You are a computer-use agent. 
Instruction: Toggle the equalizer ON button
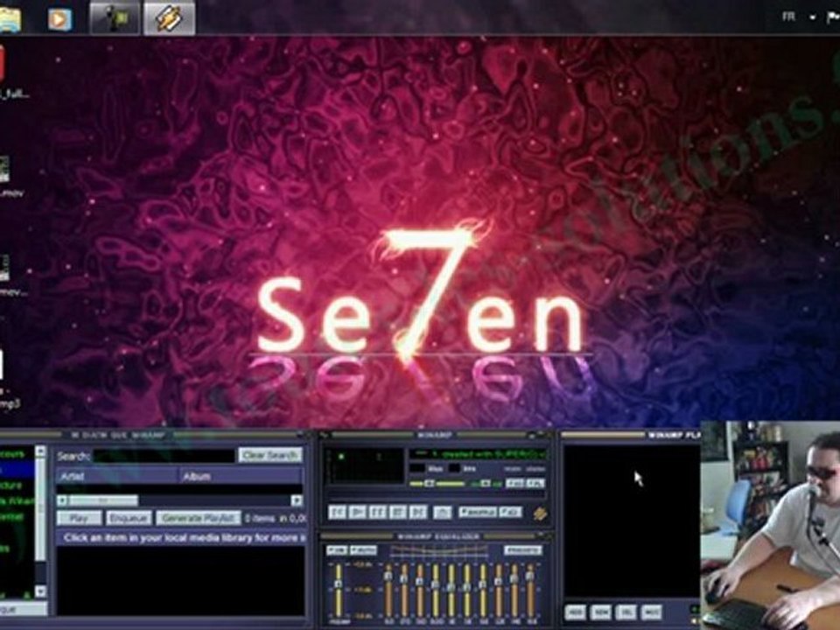336,550
